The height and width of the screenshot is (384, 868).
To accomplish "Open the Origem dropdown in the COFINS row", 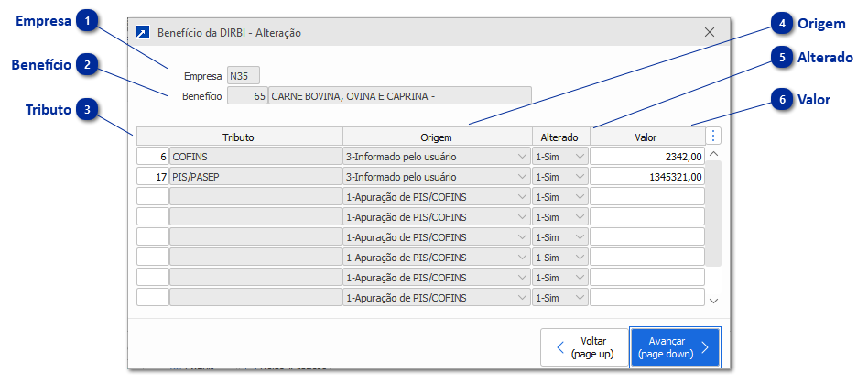I will (522, 157).
